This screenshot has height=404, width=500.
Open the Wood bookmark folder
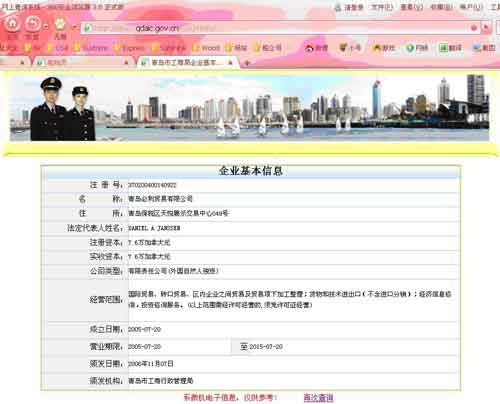click(206, 48)
